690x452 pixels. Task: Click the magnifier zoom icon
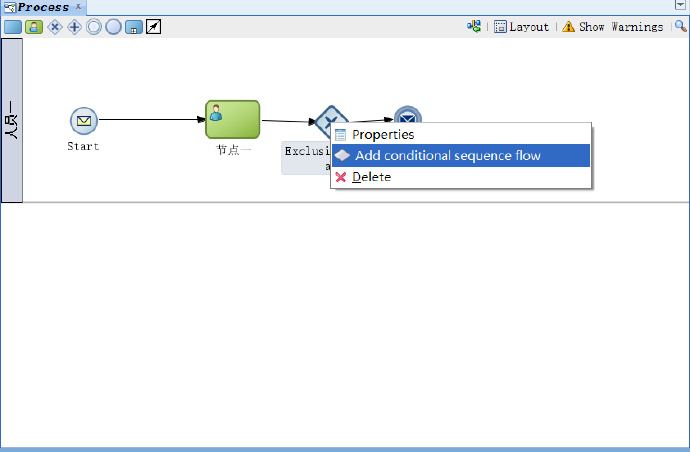coord(681,26)
